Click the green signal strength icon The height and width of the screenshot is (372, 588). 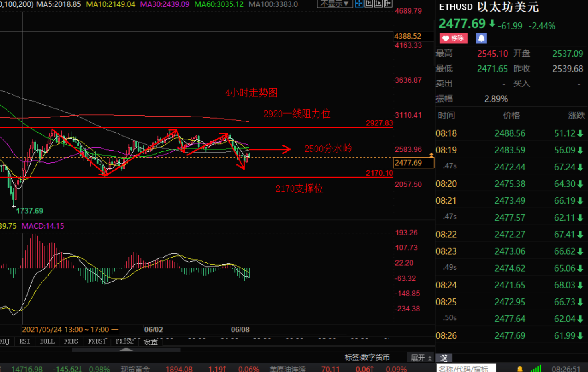tap(536, 368)
